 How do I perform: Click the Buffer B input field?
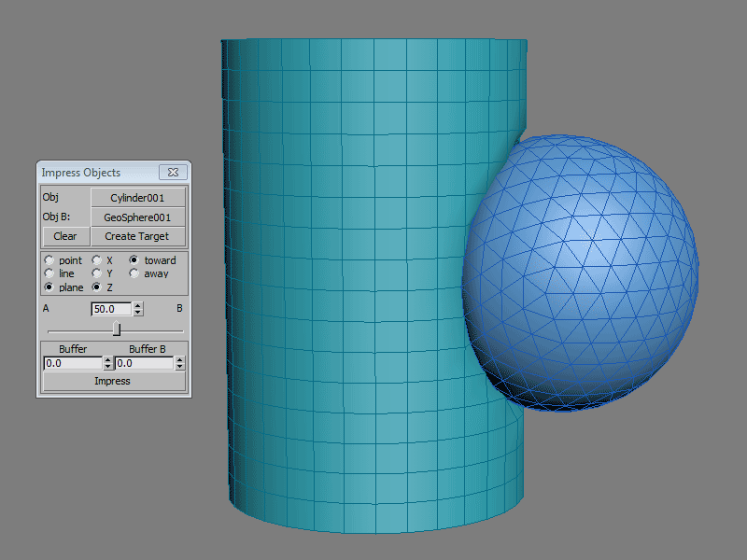144,363
